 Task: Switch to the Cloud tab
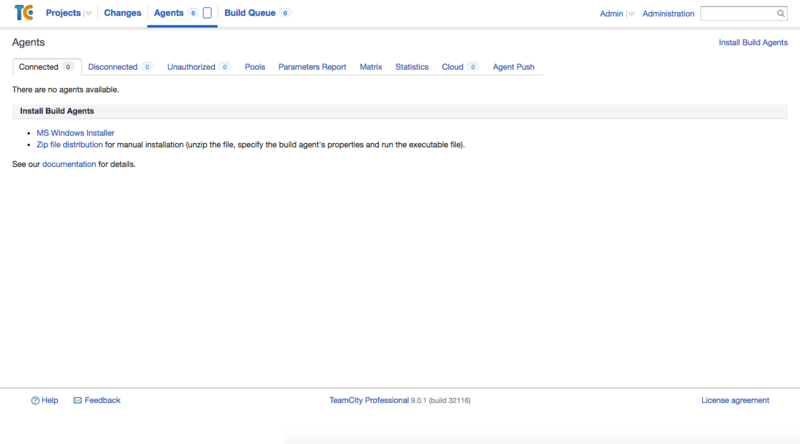click(459, 67)
